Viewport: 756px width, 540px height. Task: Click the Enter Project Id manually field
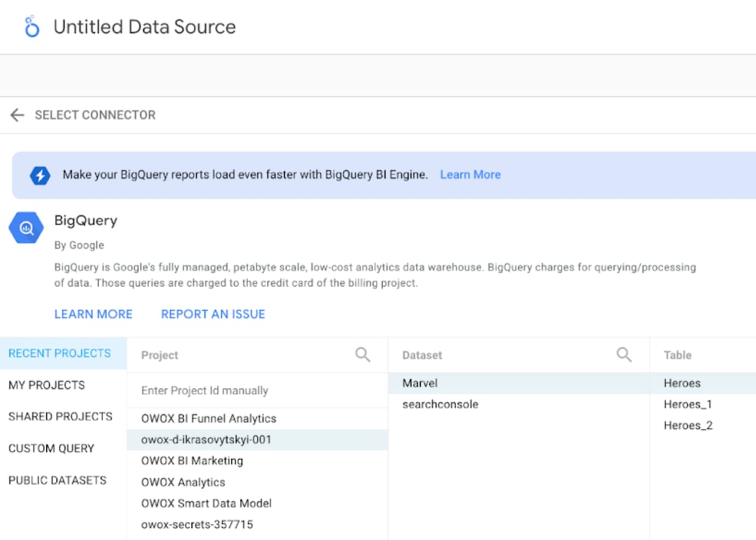point(257,390)
